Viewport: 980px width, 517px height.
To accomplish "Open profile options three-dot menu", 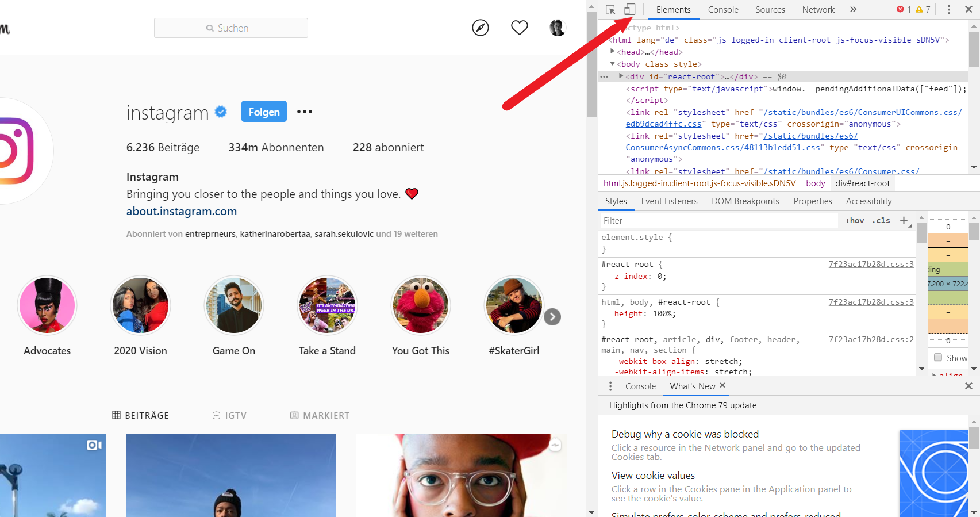I will [305, 112].
